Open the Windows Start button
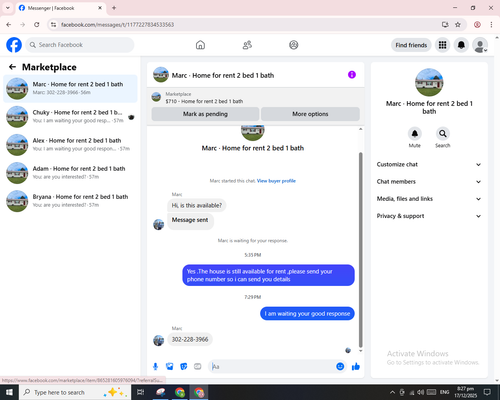This screenshot has width=500, height=400. (9, 392)
